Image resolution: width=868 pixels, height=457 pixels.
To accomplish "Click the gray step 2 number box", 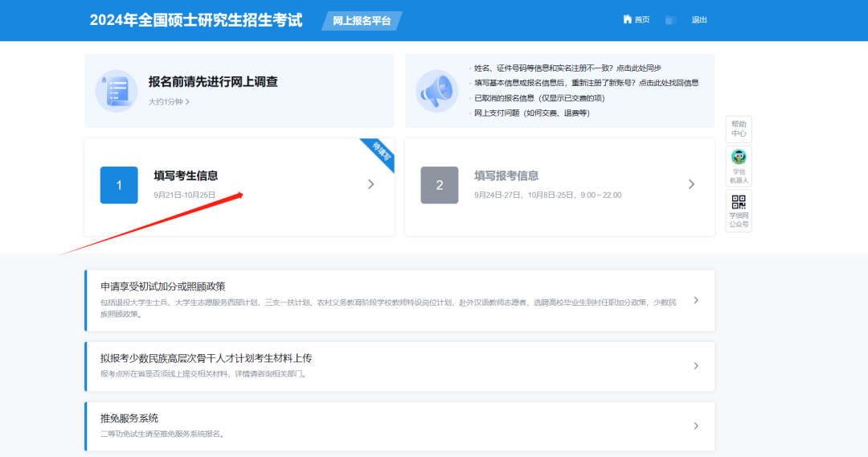I will (x=439, y=185).
